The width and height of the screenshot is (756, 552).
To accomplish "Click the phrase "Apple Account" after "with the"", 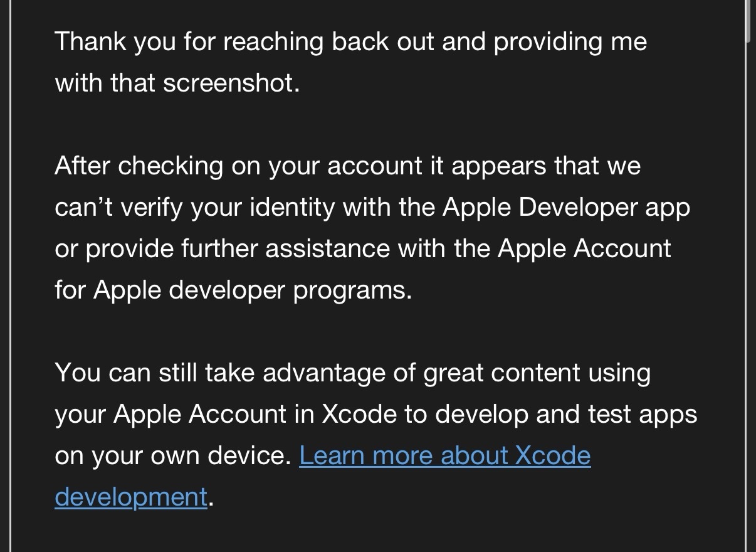I will tap(584, 249).
